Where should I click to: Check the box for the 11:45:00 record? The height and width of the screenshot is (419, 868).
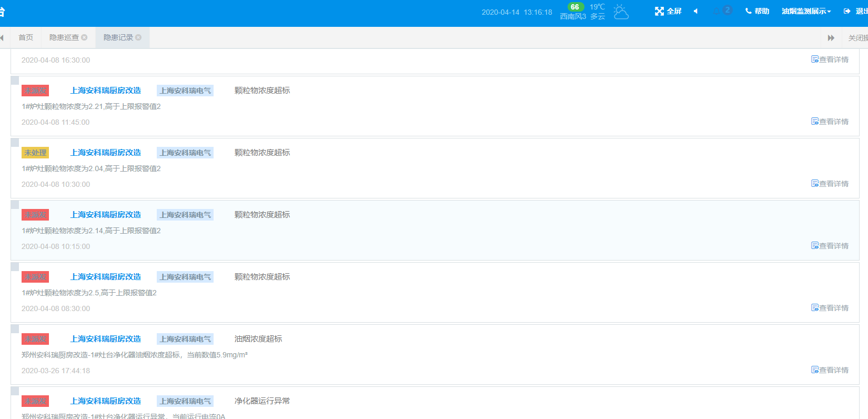click(15, 81)
